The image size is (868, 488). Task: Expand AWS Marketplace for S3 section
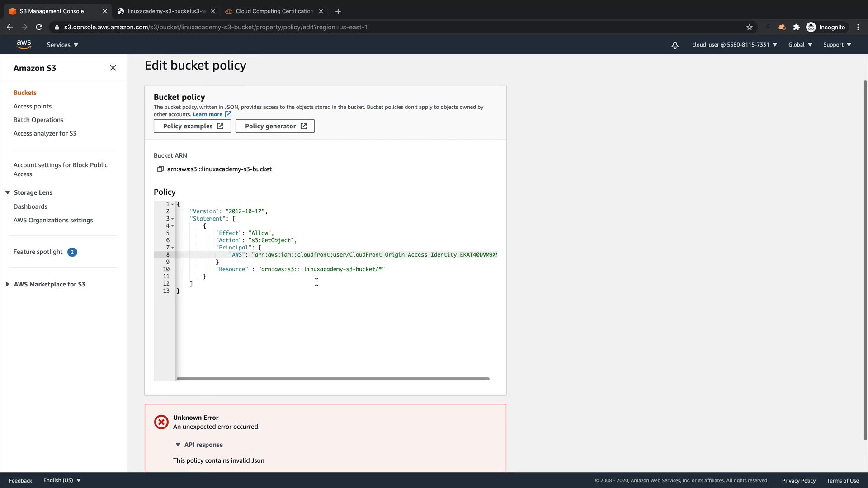8,284
